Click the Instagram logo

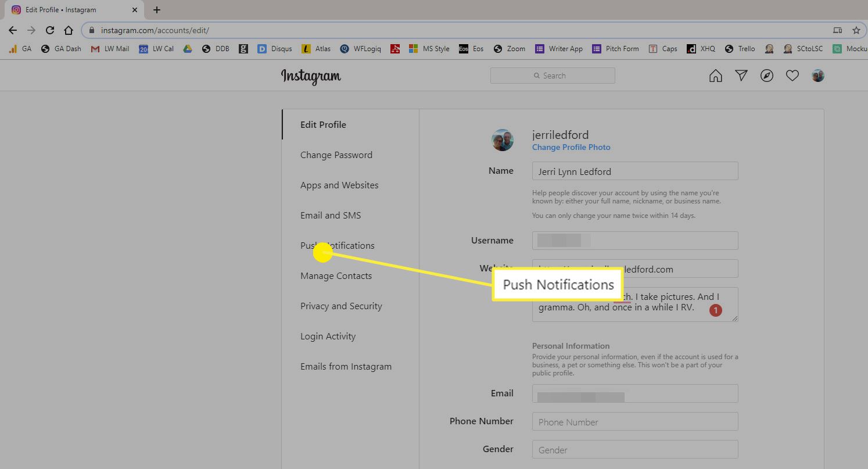(x=311, y=76)
